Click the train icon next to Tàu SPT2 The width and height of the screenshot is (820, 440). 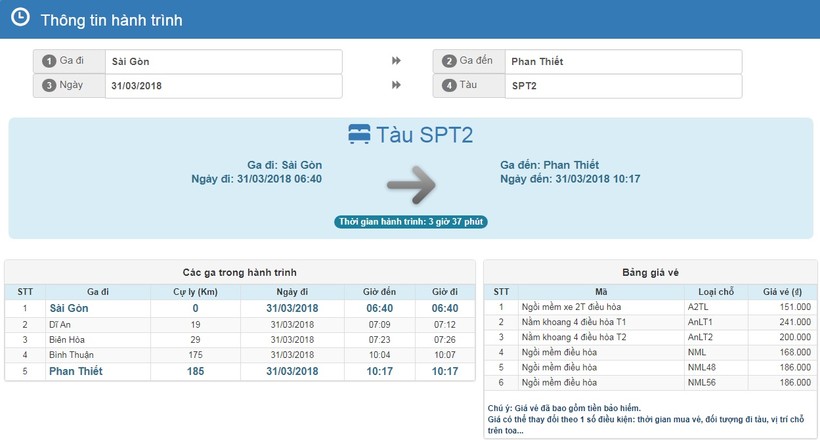(359, 134)
